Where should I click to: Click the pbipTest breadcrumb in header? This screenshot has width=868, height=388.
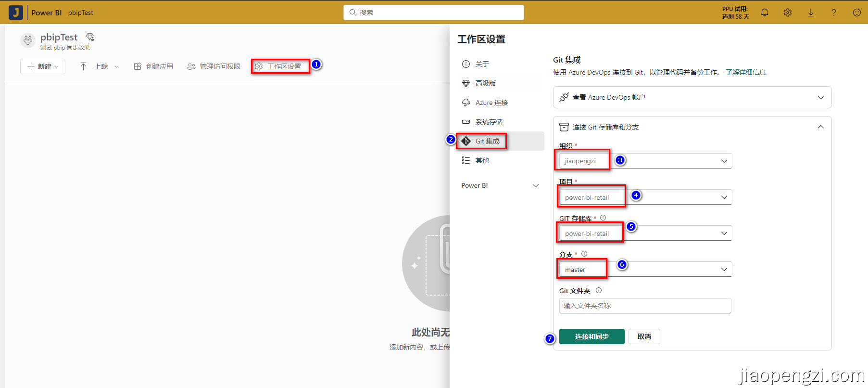coord(81,13)
